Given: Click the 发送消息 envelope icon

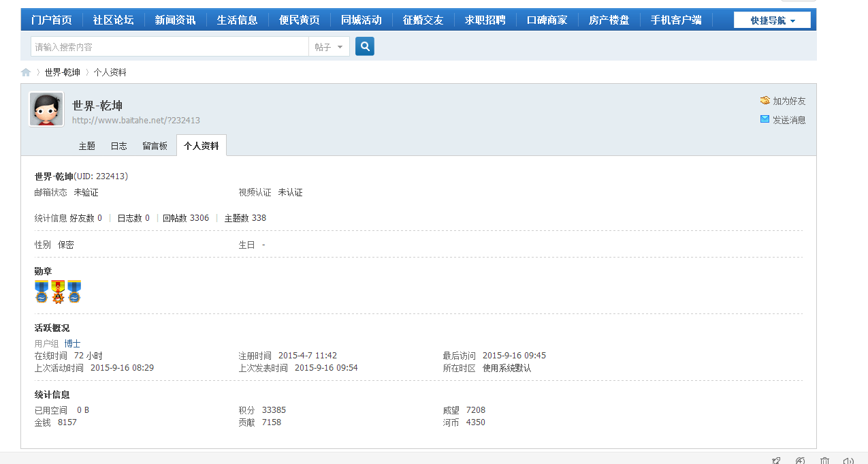Looking at the screenshot, I should [765, 119].
